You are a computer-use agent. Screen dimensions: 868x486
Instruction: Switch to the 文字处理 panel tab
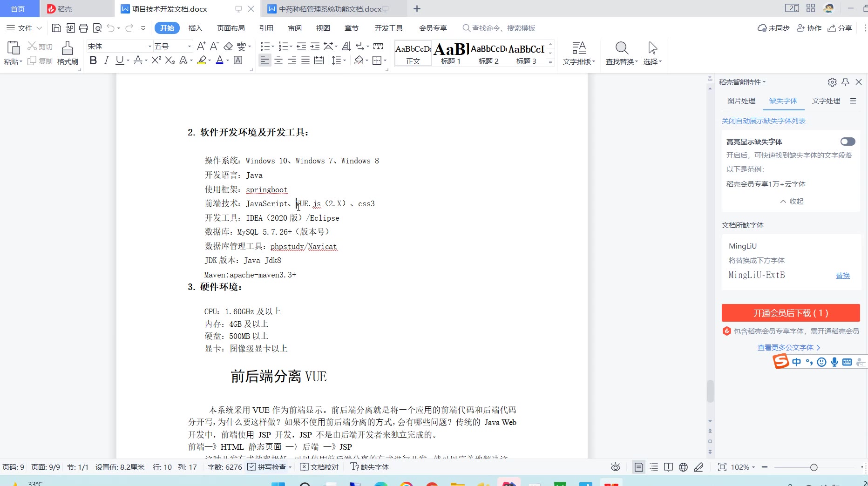tap(826, 101)
